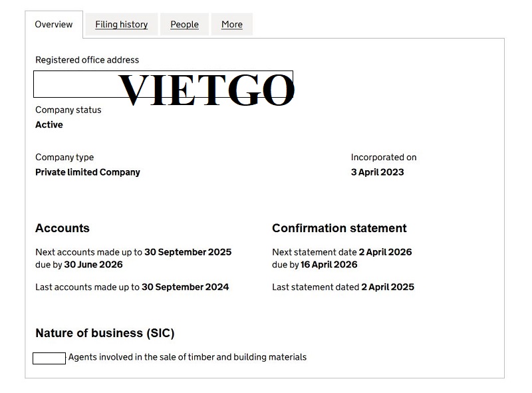Click the Registered office address label

[x=87, y=60]
